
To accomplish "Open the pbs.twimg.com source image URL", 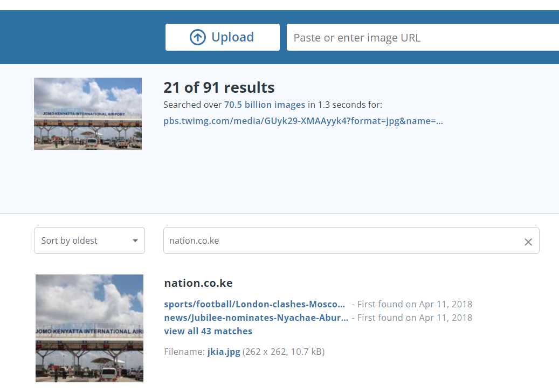I will pyautogui.click(x=303, y=121).
